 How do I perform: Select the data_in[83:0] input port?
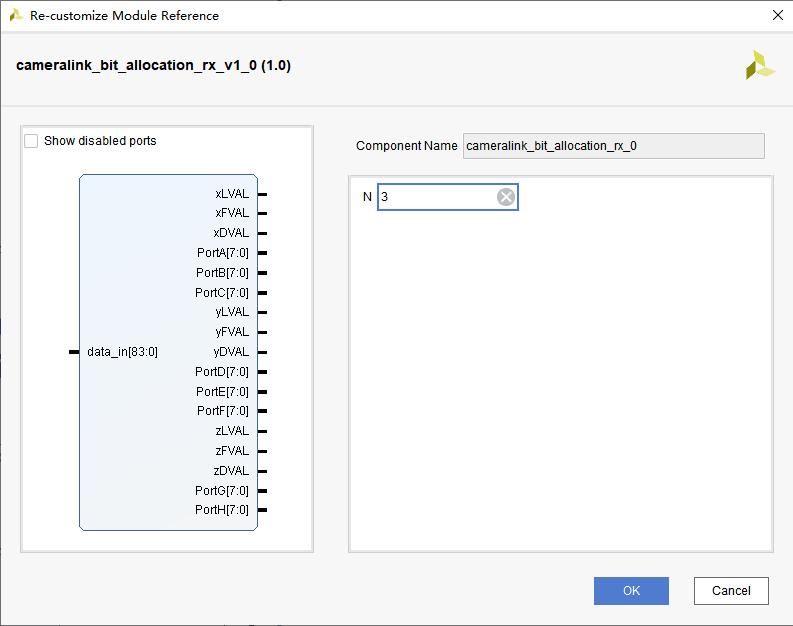[x=122, y=352]
